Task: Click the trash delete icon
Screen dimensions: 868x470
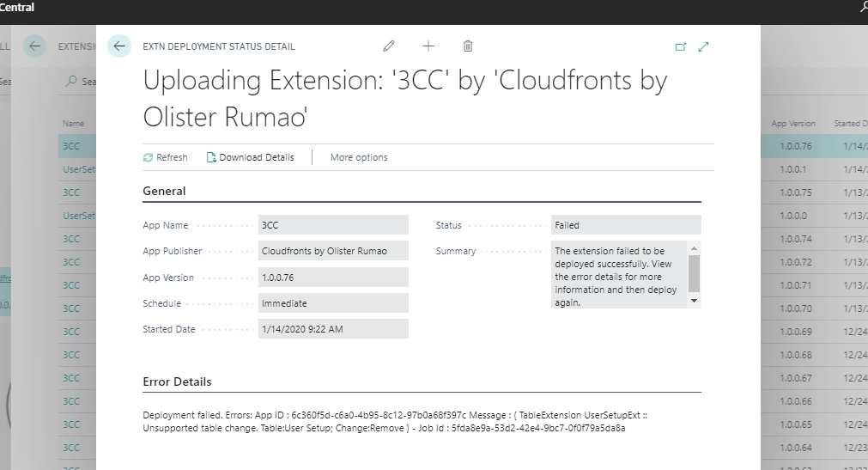Action: pos(468,46)
